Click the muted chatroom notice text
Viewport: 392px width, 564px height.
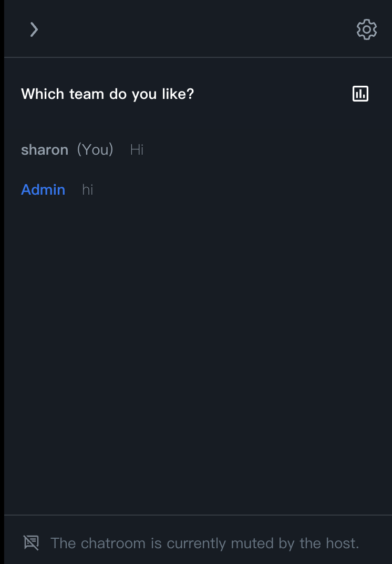coord(204,543)
